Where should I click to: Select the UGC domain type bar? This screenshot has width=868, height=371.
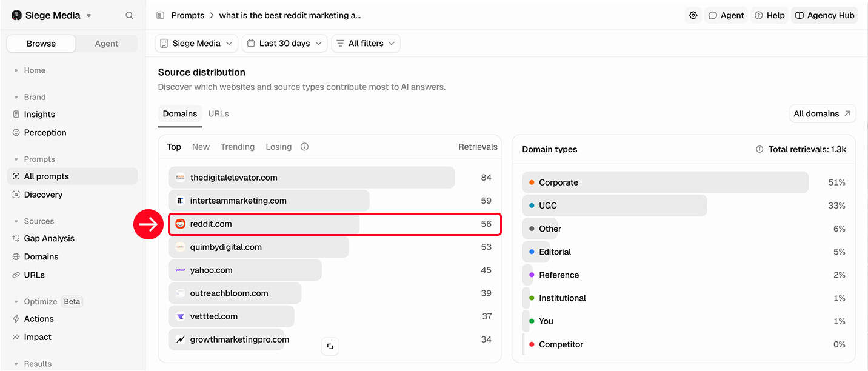point(614,206)
